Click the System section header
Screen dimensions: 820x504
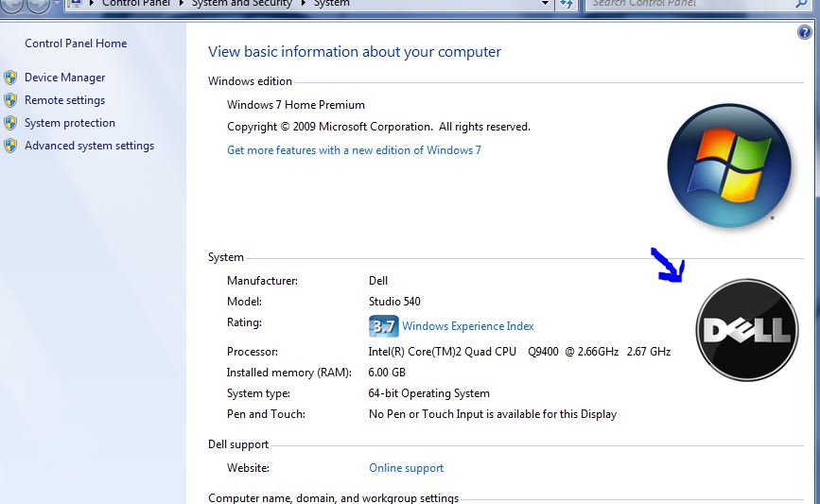[226, 257]
